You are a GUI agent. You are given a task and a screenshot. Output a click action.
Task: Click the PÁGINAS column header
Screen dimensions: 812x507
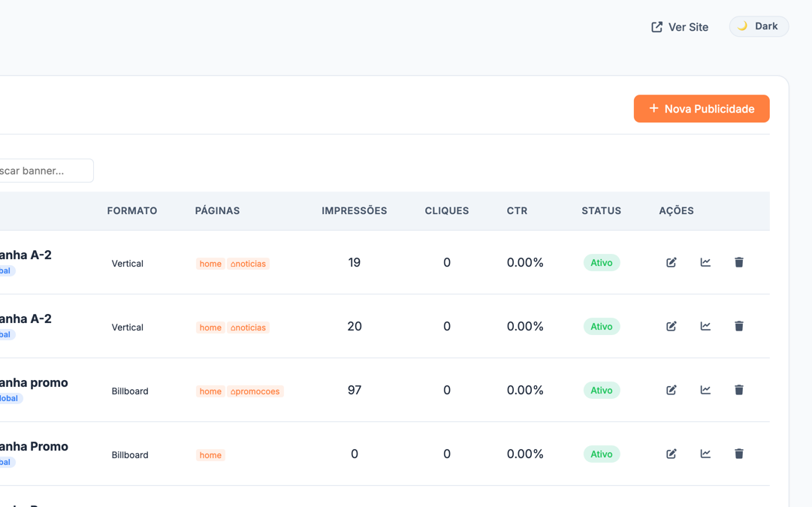pyautogui.click(x=218, y=211)
